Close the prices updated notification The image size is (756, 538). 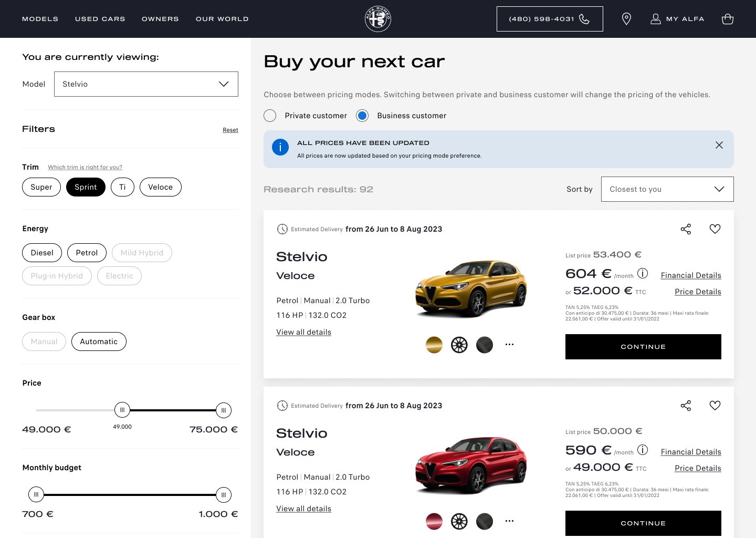pyautogui.click(x=719, y=145)
